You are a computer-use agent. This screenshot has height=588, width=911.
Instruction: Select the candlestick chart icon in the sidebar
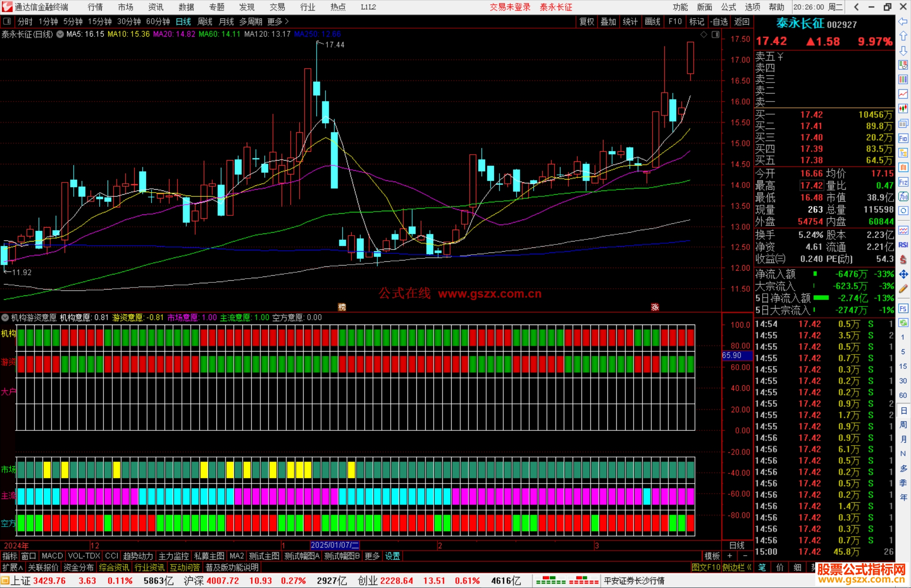coord(903,109)
